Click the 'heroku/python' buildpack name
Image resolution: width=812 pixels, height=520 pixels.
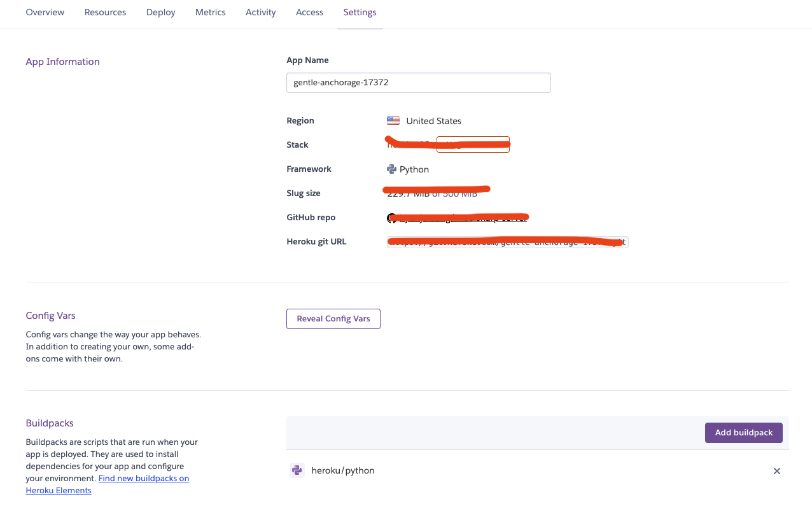(342, 471)
